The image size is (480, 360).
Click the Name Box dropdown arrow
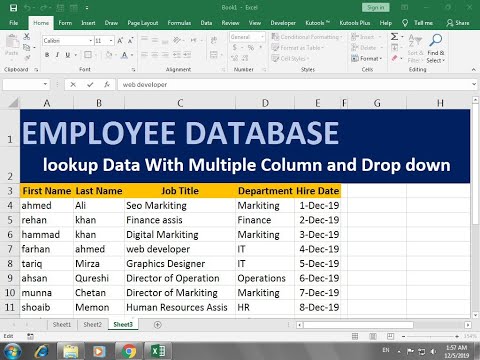45,84
